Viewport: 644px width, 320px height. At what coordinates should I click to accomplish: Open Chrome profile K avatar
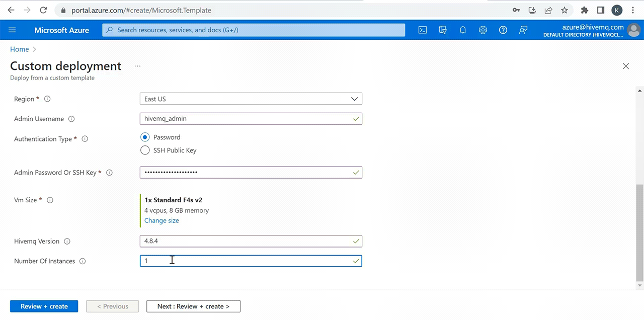coord(617,10)
